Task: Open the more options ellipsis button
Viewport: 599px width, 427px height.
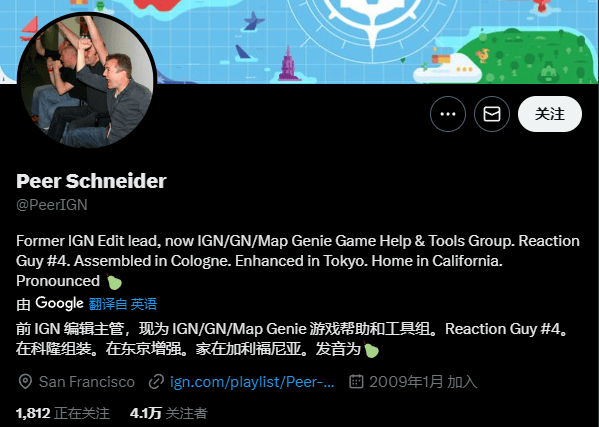Action: (448, 114)
